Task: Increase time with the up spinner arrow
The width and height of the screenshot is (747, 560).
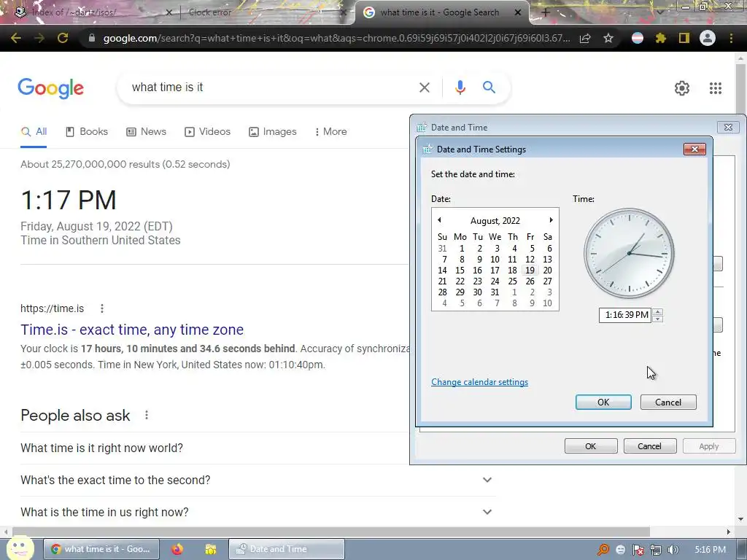Action: (658, 312)
